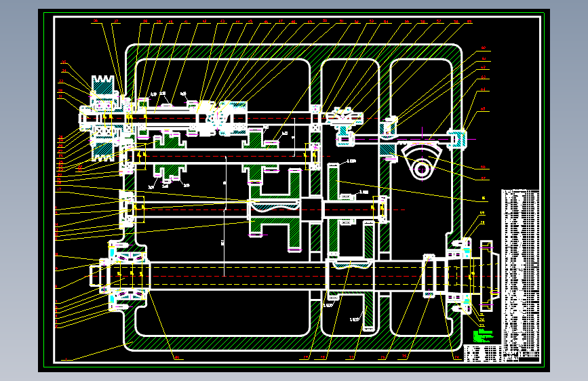The height and width of the screenshot is (381, 588).
Task: Click the V-belt pulley's grooved top section
Action: 103,86
